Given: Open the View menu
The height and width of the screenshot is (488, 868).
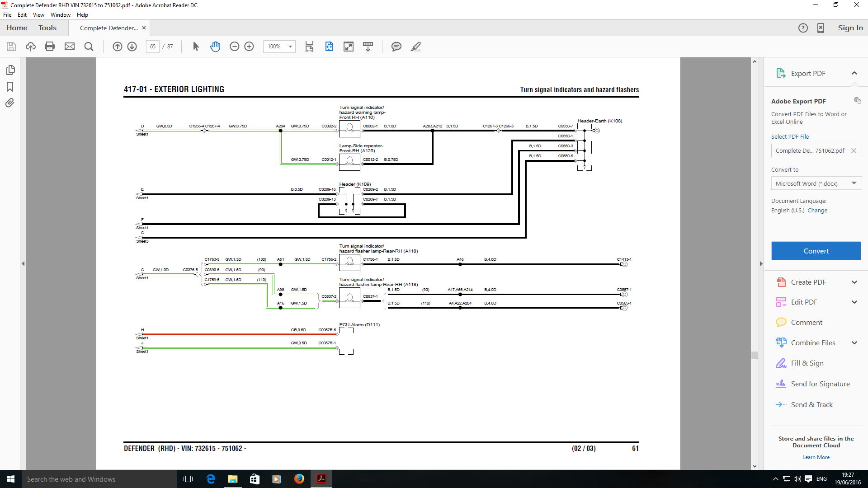Looking at the screenshot, I should 38,15.
